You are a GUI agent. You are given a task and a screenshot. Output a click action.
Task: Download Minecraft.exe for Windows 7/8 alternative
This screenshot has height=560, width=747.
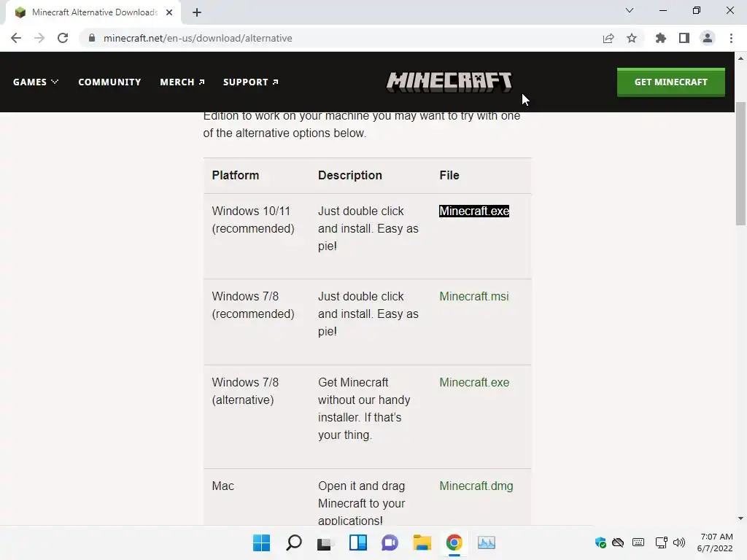[x=474, y=382]
